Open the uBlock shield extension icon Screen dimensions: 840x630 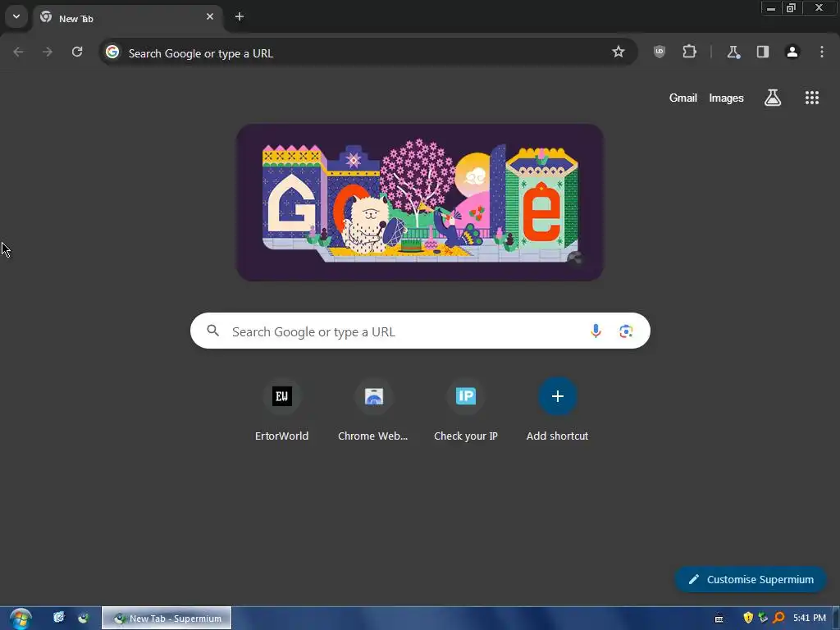click(x=660, y=52)
